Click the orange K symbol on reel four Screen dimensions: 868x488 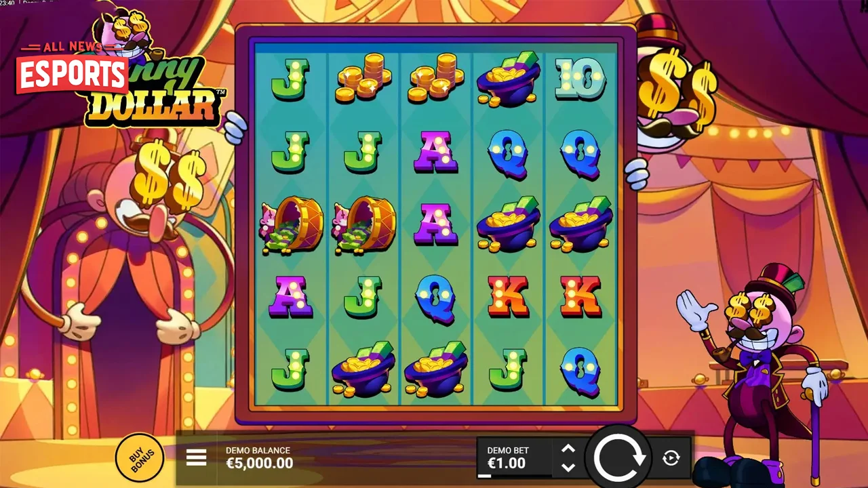[508, 296]
